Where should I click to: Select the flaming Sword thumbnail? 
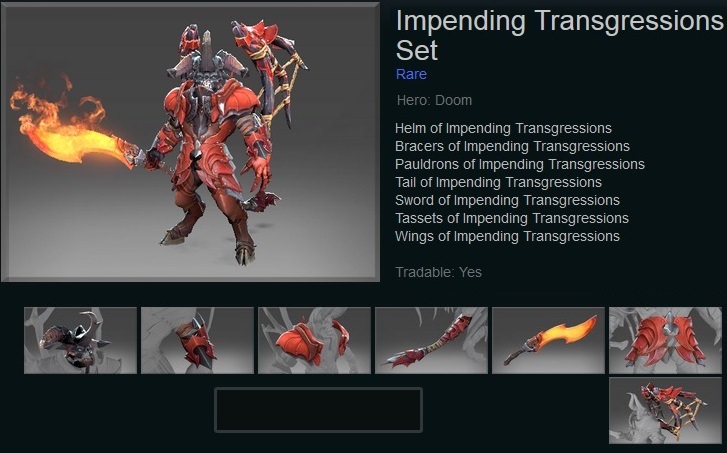[548, 340]
